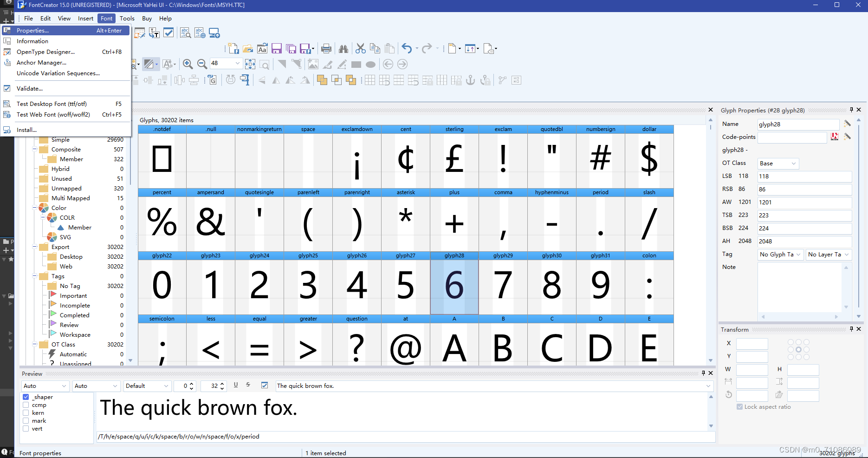Click the Save font icon
The image size is (868, 458).
[x=277, y=49]
